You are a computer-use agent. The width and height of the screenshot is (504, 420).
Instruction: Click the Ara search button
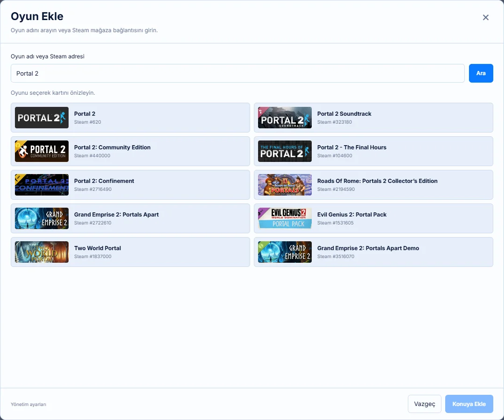point(481,73)
